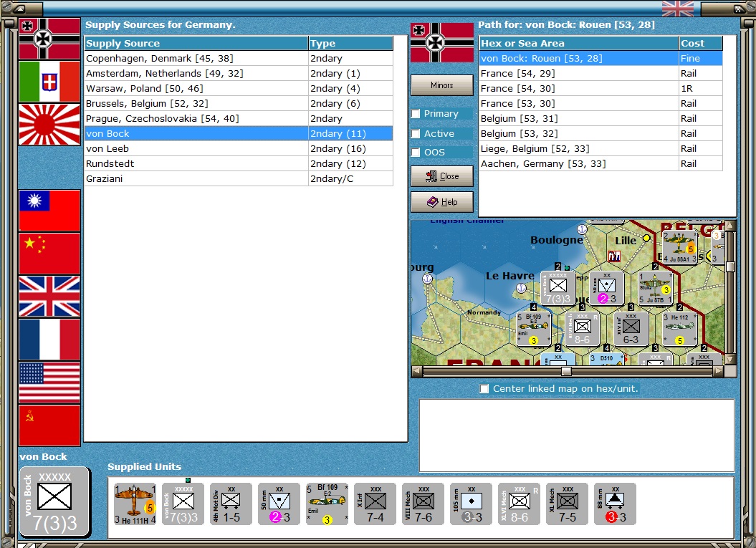Select the Italian flag in the sidebar
Image resolution: width=756 pixels, height=548 pixels.
(49, 82)
